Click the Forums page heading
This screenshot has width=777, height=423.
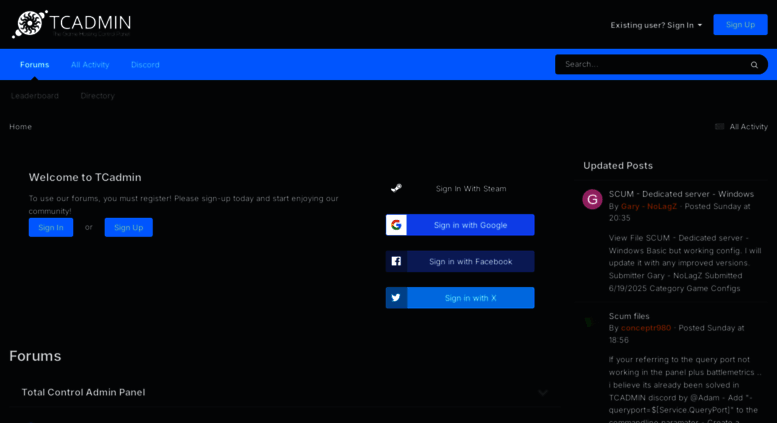pos(35,356)
